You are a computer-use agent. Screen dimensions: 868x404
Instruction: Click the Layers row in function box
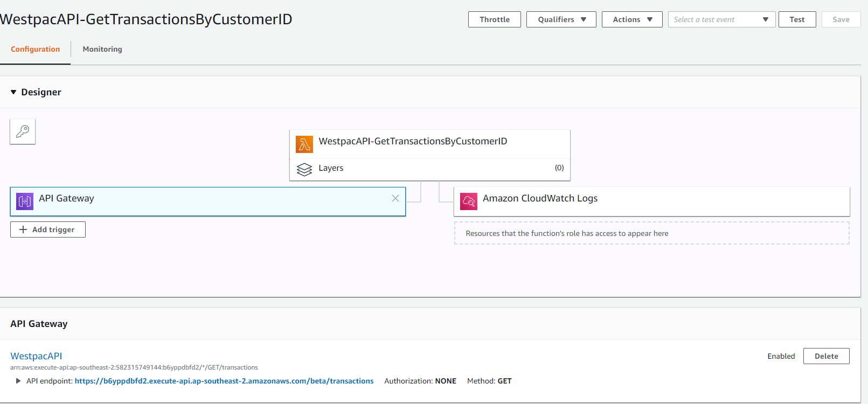(x=430, y=170)
